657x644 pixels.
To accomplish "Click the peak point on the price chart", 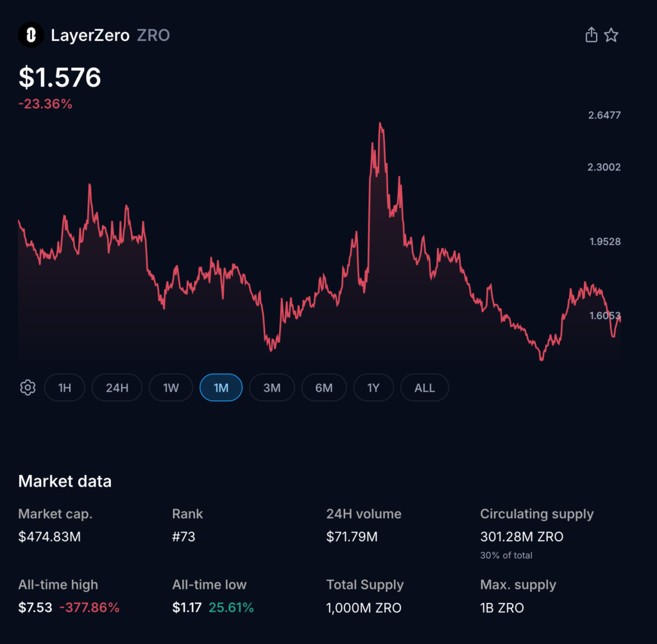I will (x=381, y=122).
